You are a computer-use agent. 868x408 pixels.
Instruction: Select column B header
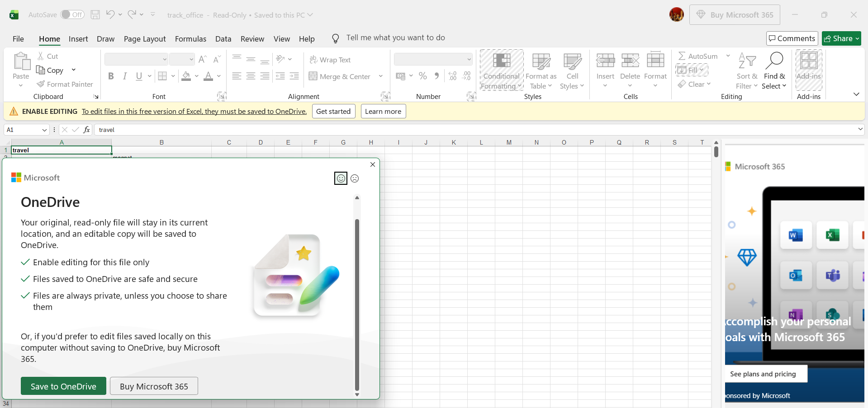(x=161, y=142)
